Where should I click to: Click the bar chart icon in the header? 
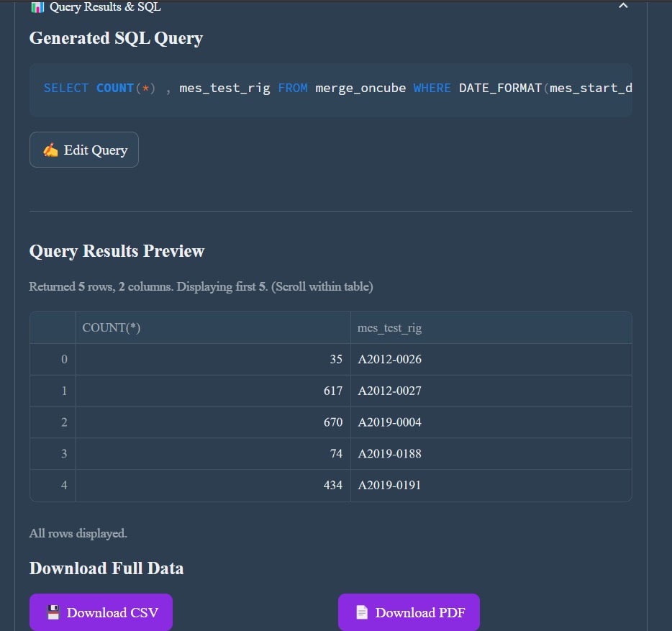tap(37, 6)
